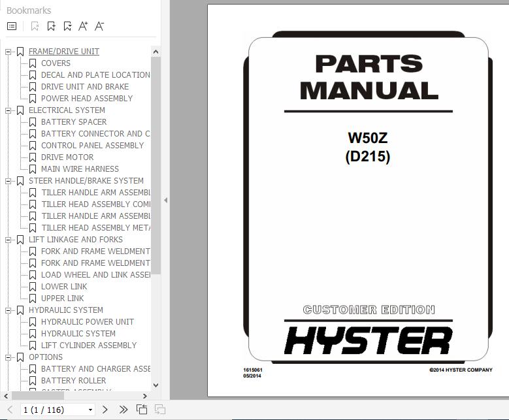Screen dimensions: 509x420
Task: Click the bookmarks horizontal scrollbar thumb
Action: click(38, 396)
